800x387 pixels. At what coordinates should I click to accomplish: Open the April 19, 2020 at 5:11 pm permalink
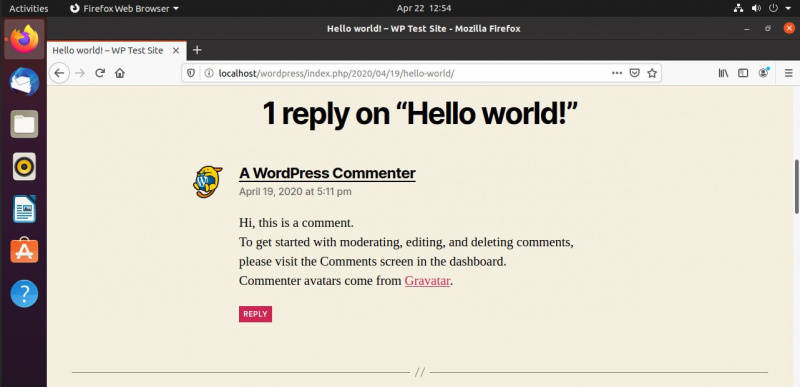[x=295, y=192]
